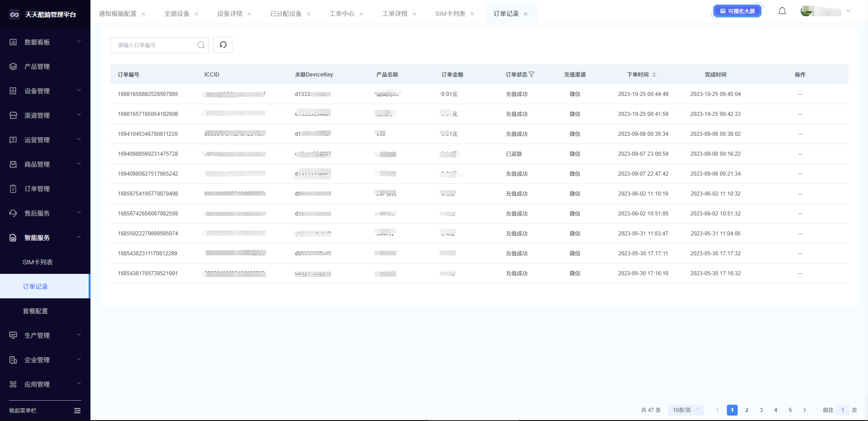868x421 pixels.
Task: Click the search magnifier icon
Action: point(201,45)
